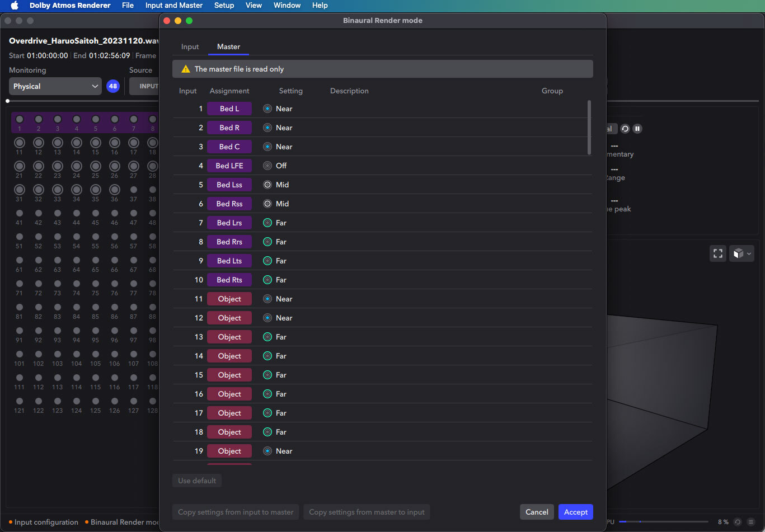This screenshot has height=532, width=765.
Task: Open the Apple menu
Action: (x=15, y=5)
